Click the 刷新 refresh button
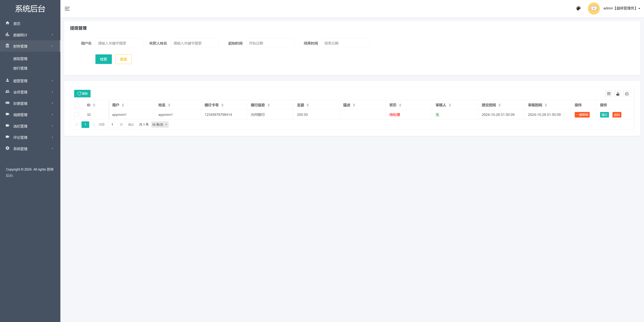644x322 pixels. tap(82, 94)
